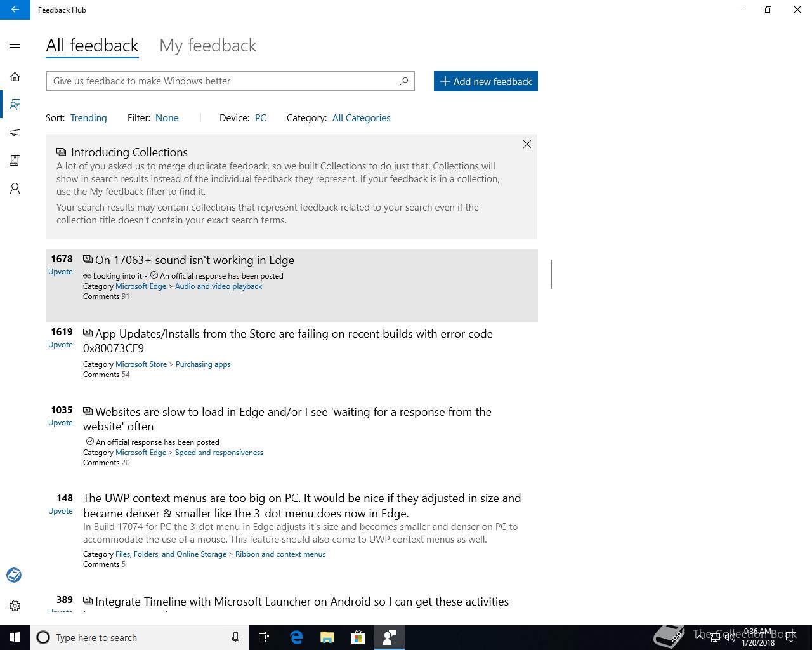Click the blue chat icon above settings
The image size is (812, 650).
coord(14,575)
